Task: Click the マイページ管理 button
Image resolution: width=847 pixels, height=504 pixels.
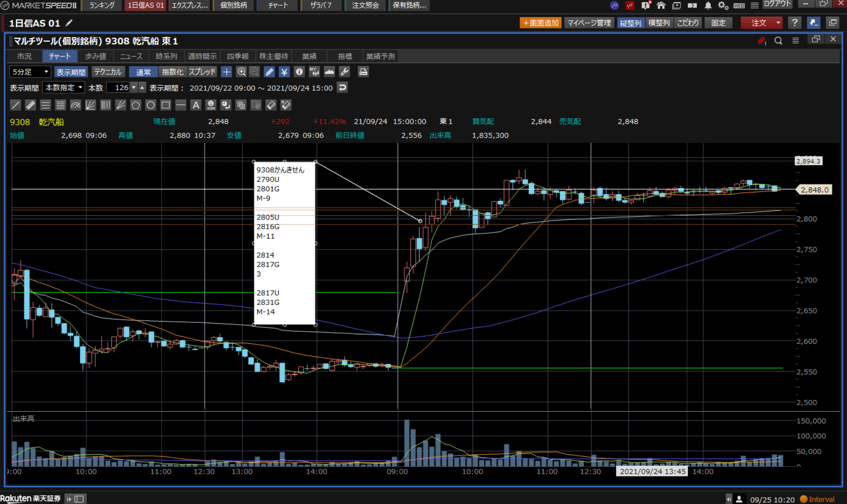Action: tap(589, 23)
